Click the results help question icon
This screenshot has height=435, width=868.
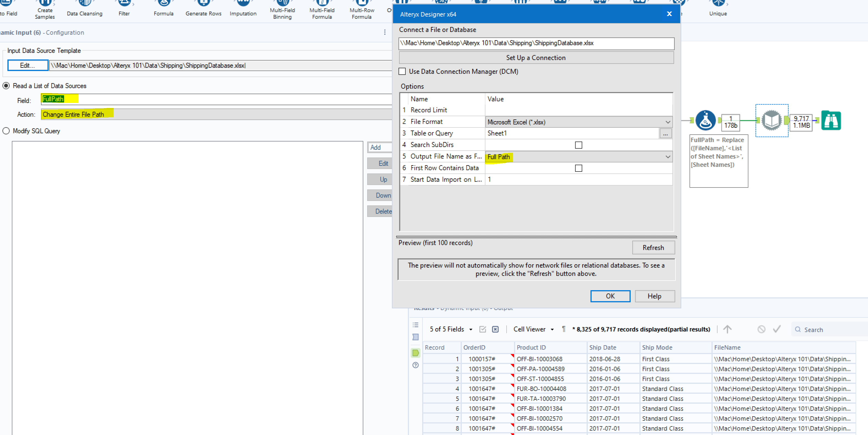pyautogui.click(x=416, y=365)
